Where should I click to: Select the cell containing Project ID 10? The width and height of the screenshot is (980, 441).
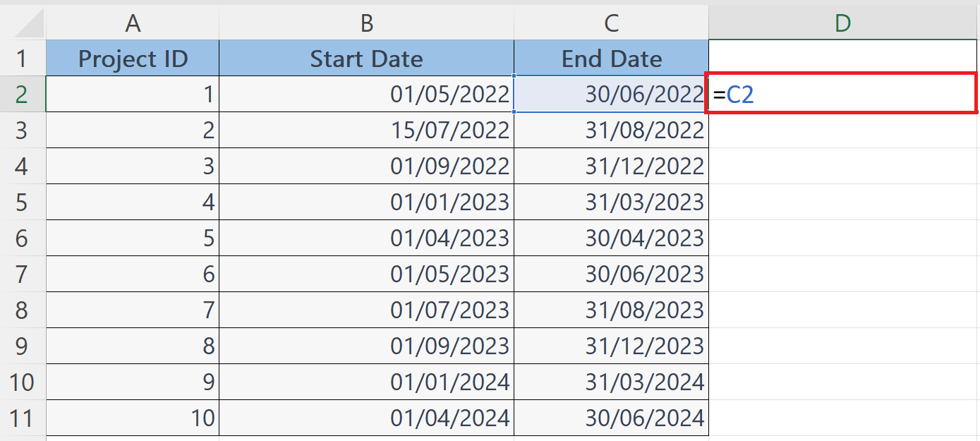pos(131,418)
